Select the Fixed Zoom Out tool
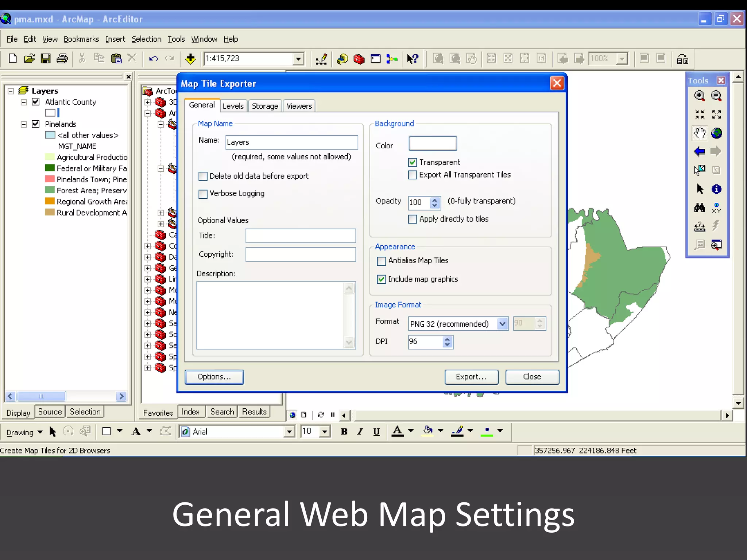Viewport: 747px width, 560px height. [x=716, y=114]
